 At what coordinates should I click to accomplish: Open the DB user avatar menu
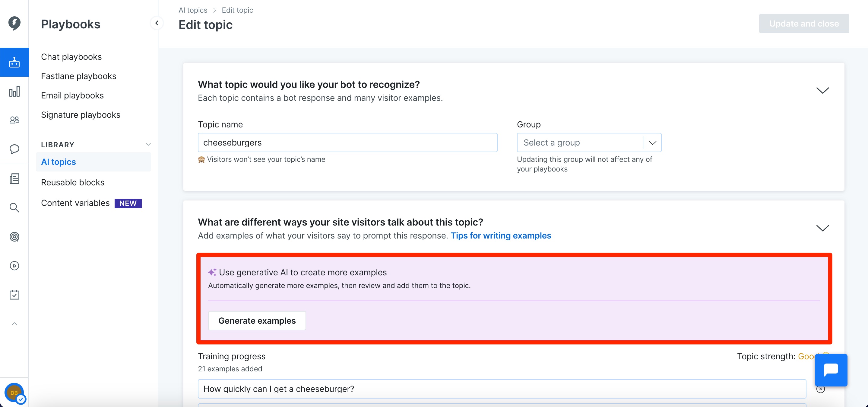click(x=14, y=393)
